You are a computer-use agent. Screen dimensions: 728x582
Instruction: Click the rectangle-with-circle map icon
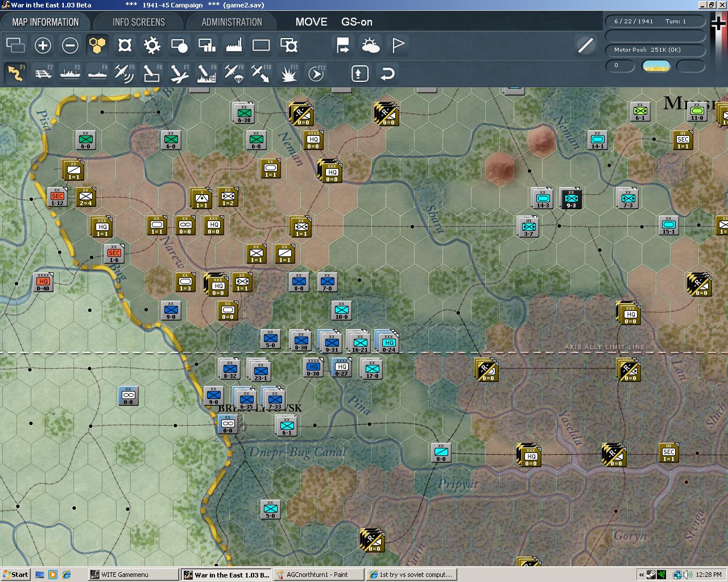[179, 45]
